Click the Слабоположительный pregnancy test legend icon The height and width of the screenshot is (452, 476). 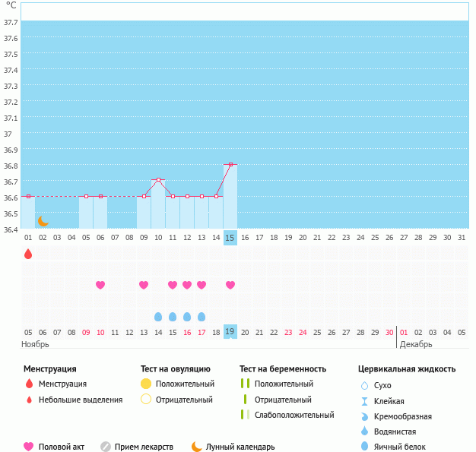click(x=245, y=415)
